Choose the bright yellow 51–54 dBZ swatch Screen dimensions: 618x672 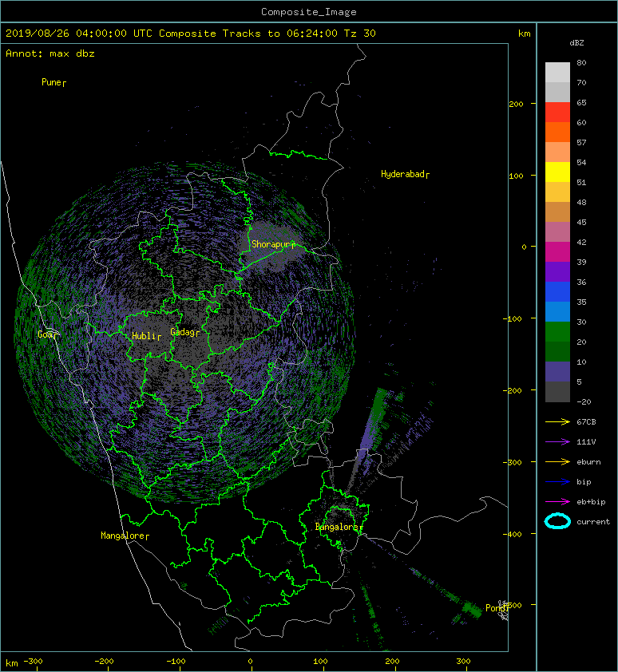tap(557, 172)
